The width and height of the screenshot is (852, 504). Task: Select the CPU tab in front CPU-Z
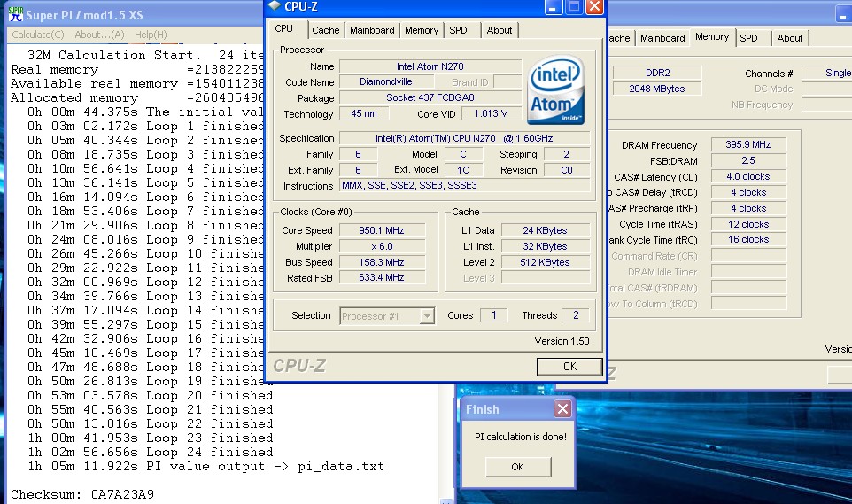click(284, 29)
